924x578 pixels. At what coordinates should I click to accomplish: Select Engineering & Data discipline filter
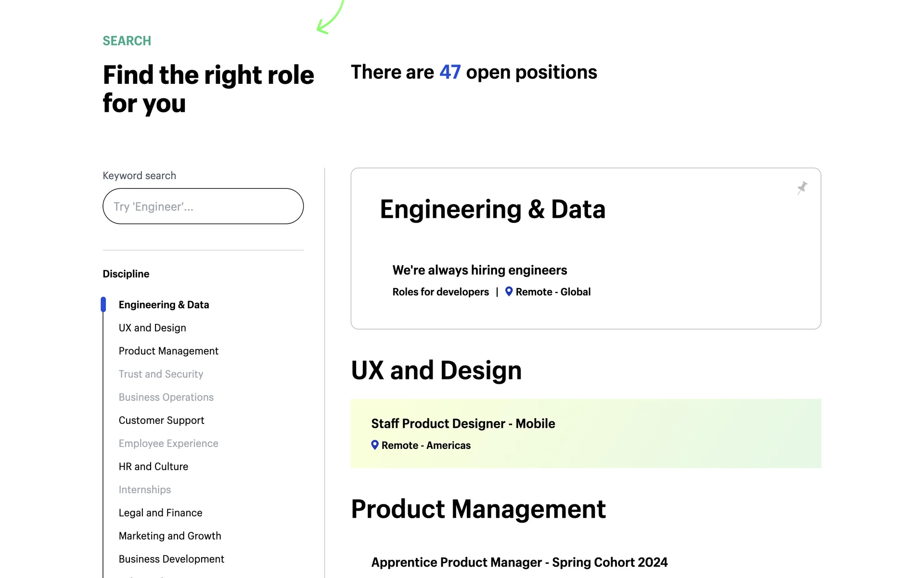tap(164, 305)
